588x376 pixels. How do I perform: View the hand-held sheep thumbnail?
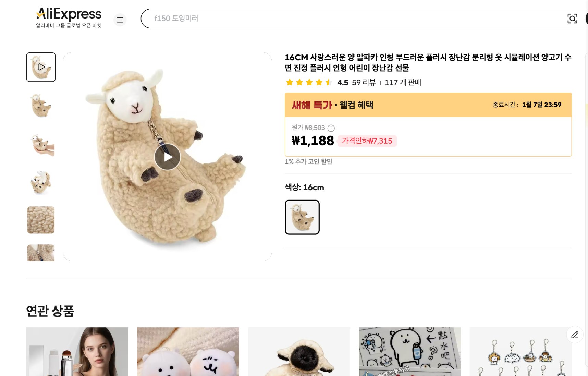[41, 144]
